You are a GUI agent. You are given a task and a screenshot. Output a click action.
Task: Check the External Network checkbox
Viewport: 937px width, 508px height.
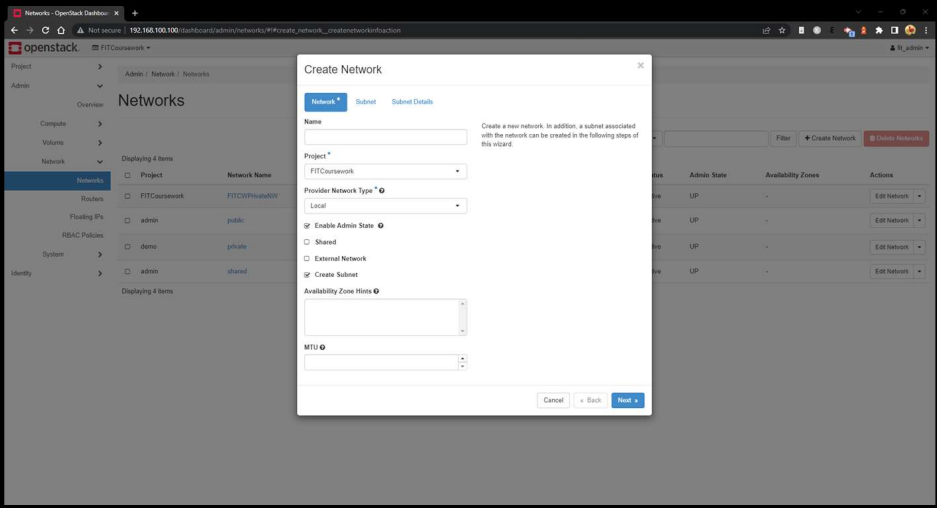tap(307, 258)
